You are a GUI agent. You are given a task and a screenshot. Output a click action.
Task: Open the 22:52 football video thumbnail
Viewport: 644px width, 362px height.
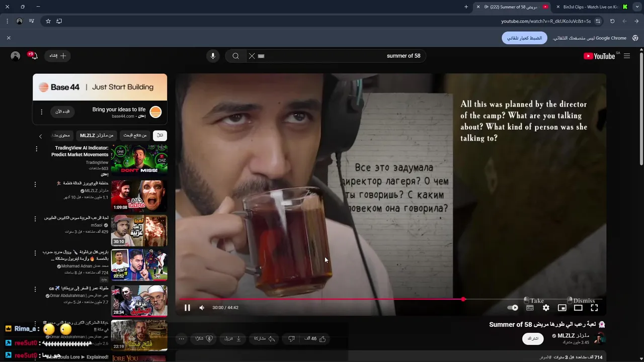click(x=139, y=265)
